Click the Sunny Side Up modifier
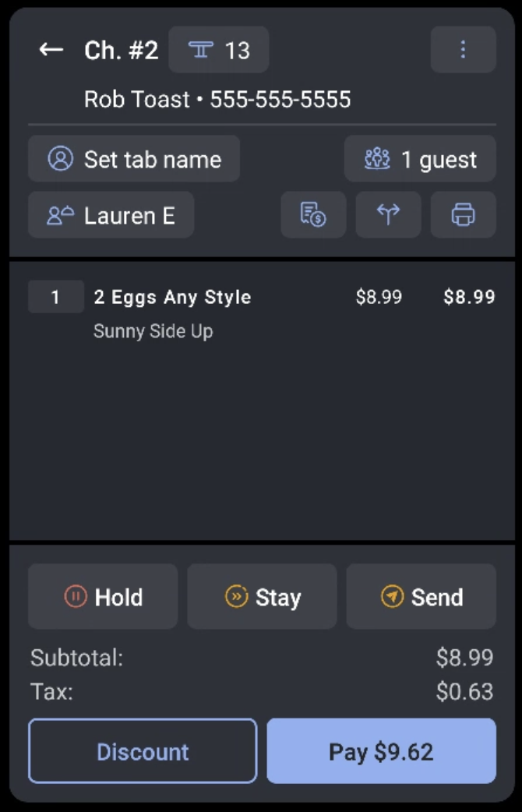This screenshot has height=812, width=522. click(153, 330)
